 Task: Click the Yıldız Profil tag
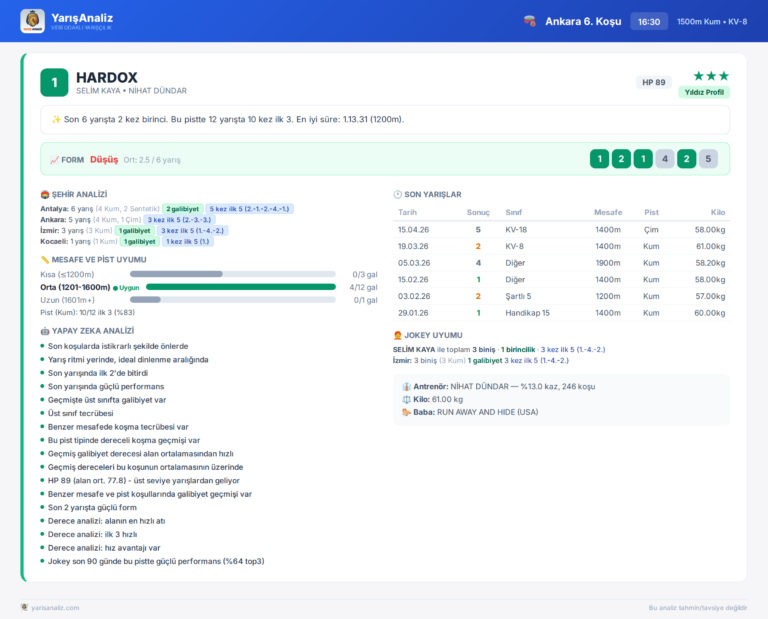point(704,92)
